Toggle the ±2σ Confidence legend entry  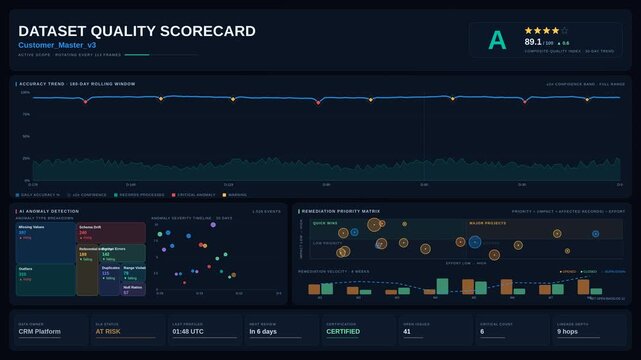87,195
